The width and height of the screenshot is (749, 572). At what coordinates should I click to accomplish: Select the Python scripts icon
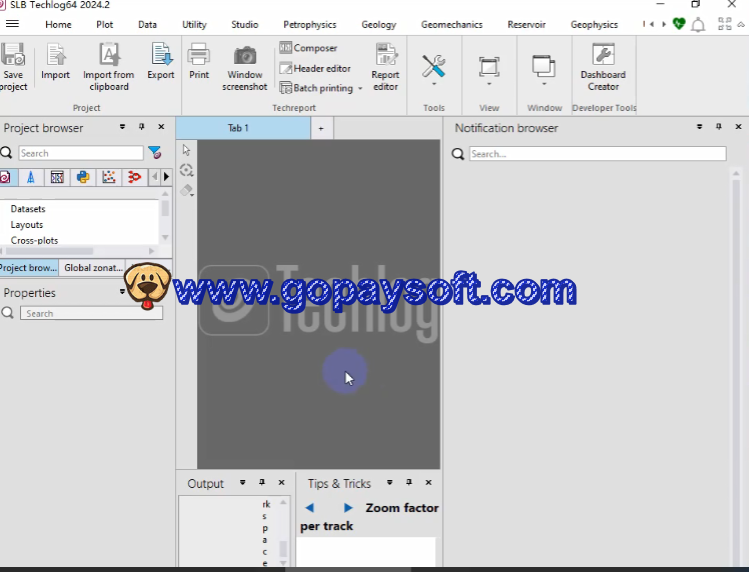click(83, 177)
